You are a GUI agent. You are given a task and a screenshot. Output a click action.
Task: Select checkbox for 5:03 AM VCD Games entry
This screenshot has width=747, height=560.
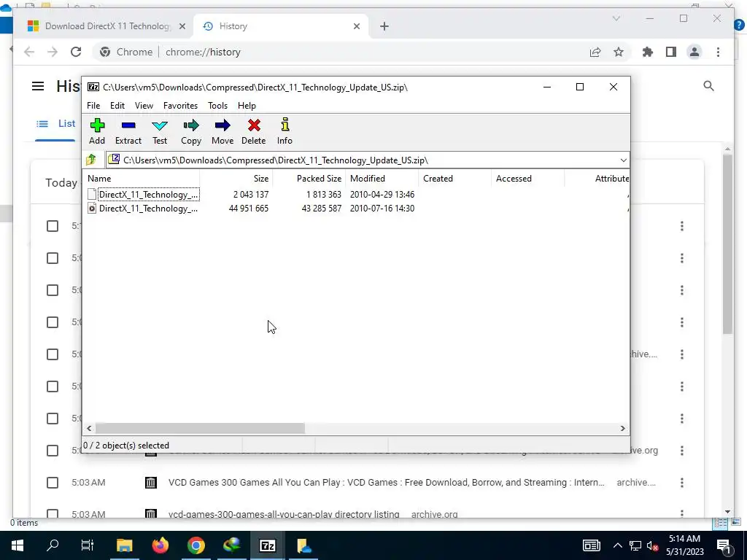[53, 483]
